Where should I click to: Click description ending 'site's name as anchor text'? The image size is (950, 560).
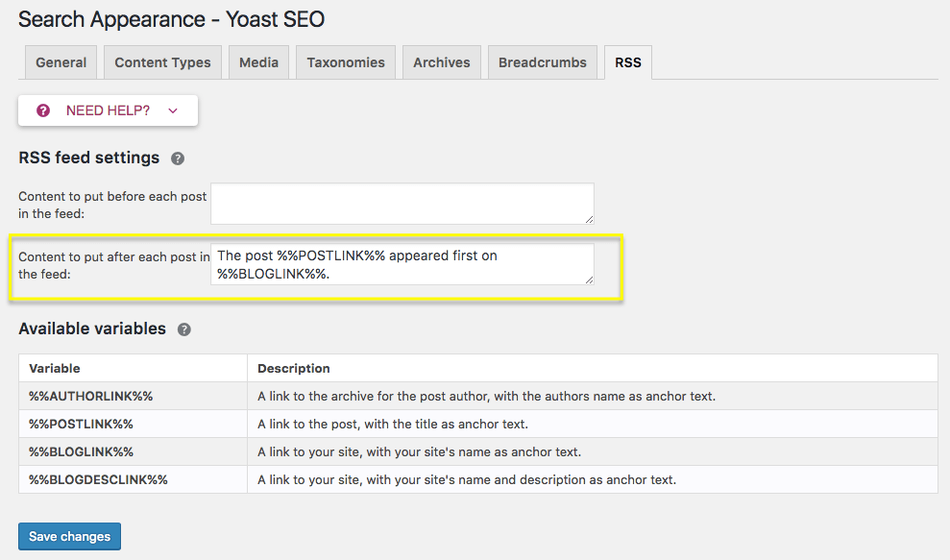tap(419, 452)
